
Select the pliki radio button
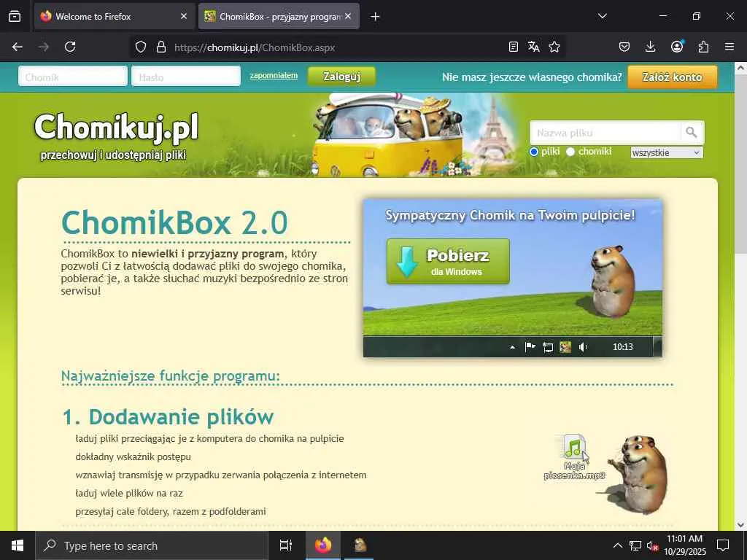tap(534, 152)
